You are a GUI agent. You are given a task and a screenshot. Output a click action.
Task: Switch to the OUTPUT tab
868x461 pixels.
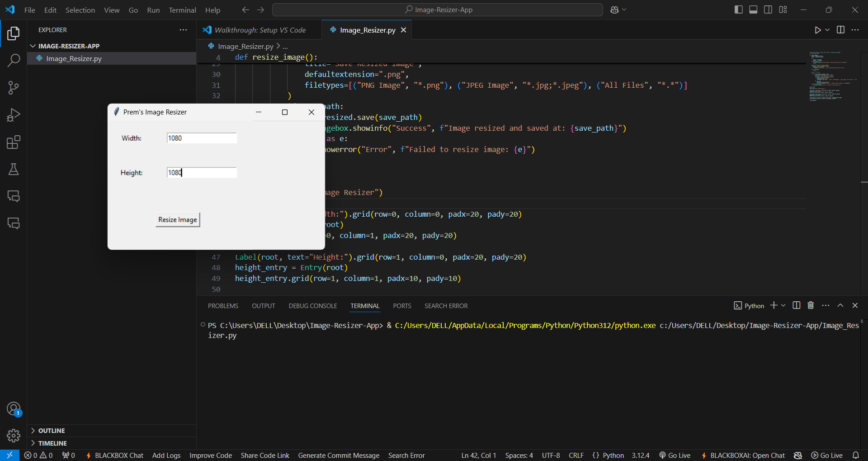click(x=264, y=306)
